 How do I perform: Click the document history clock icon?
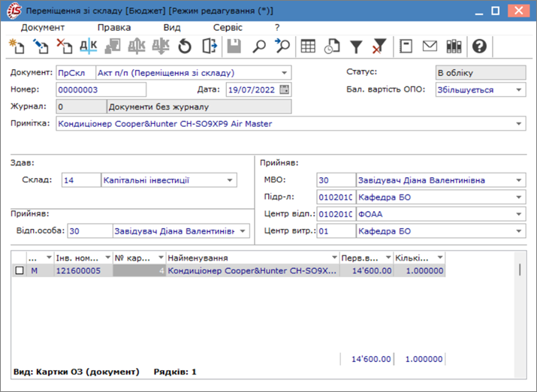click(x=332, y=47)
